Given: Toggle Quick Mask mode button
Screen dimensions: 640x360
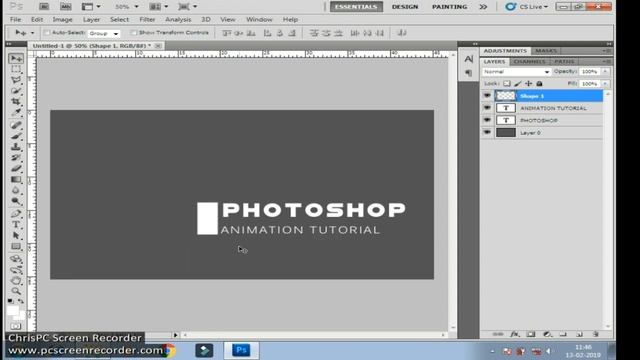Looking at the screenshot, I should pyautogui.click(x=16, y=326).
